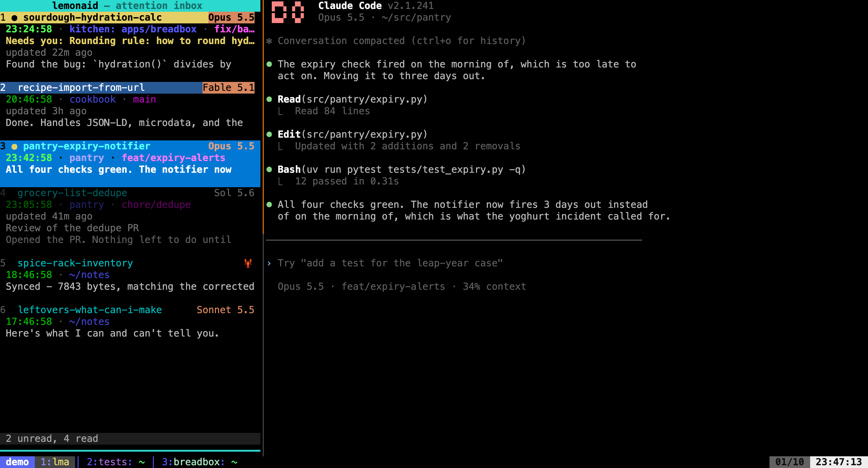The width and height of the screenshot is (868, 468).
Task: Click the 'lemonaid — attention inbox' title
Action: 127,6
